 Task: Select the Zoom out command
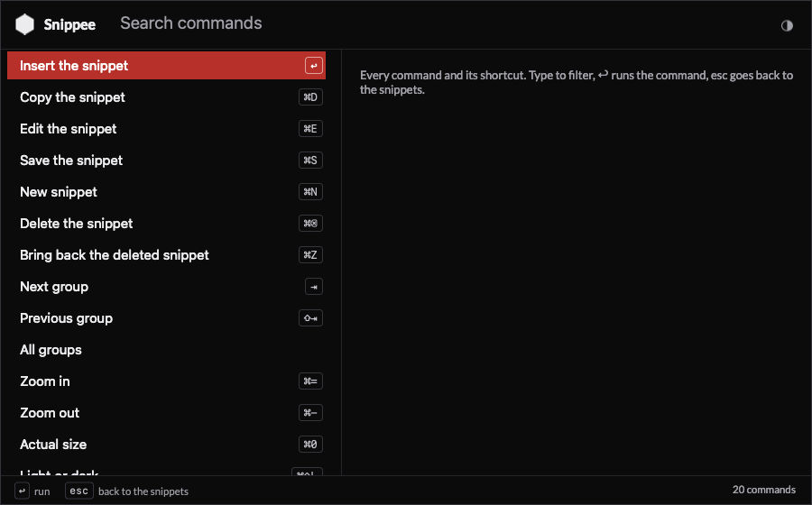tap(166, 412)
